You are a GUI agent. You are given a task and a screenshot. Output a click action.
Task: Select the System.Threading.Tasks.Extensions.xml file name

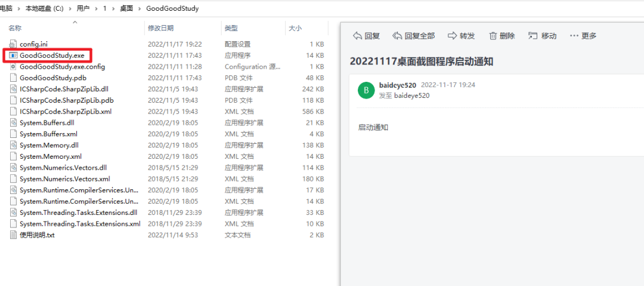tap(80, 224)
